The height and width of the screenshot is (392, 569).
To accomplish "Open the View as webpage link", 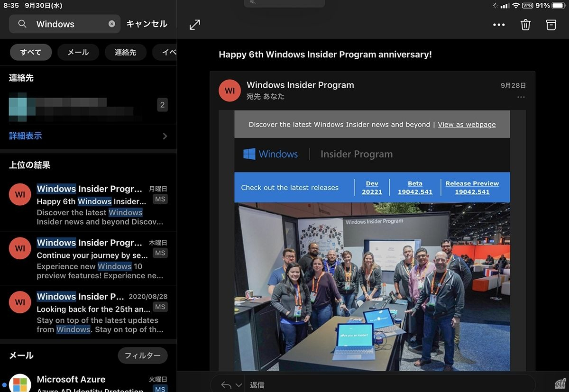I will click(x=467, y=124).
